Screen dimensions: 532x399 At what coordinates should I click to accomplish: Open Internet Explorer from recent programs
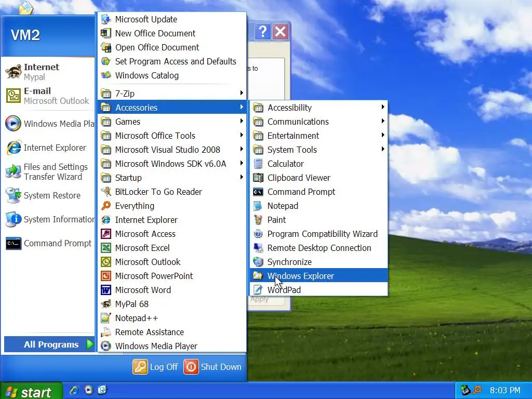pyautogui.click(x=48, y=148)
